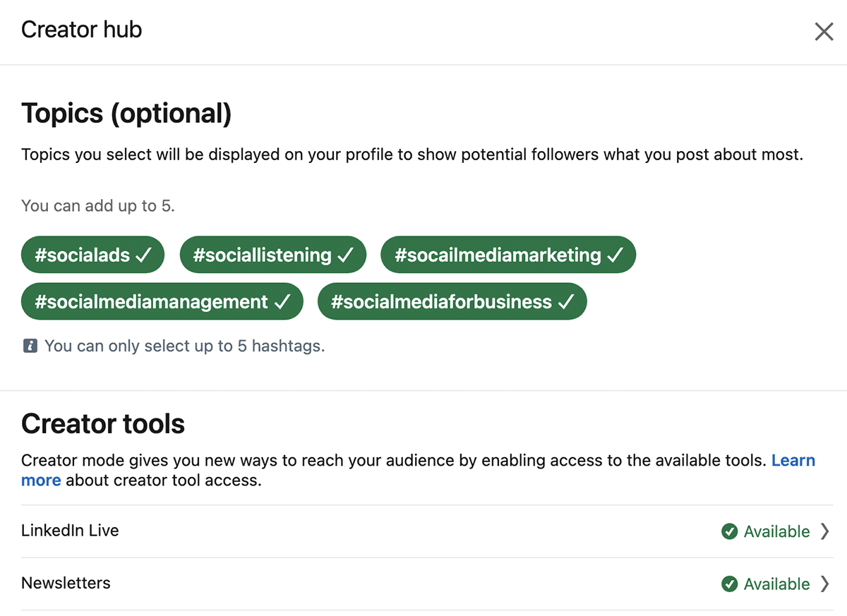Click the green check icon for Newsletters
The height and width of the screenshot is (616, 847).
click(730, 584)
